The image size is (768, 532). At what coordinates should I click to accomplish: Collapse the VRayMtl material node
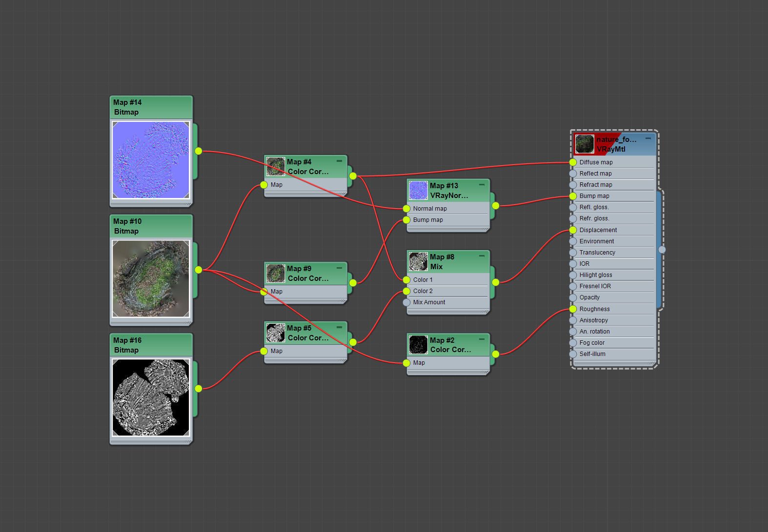(648, 138)
